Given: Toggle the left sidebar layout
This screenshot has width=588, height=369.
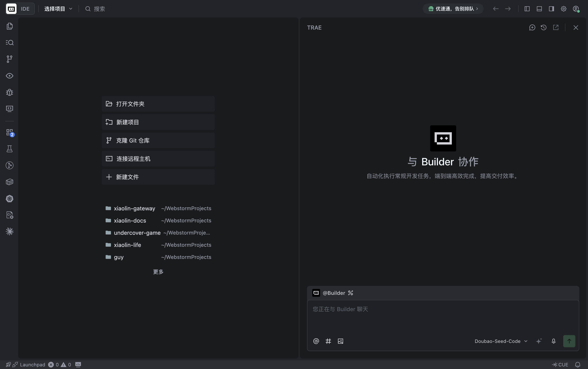Looking at the screenshot, I should 527,9.
